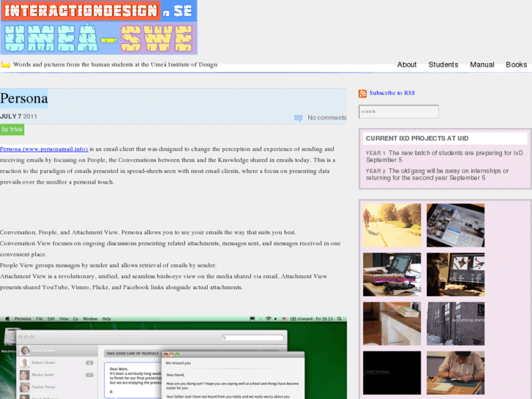
Task: Click the search input field
Action: (399, 111)
